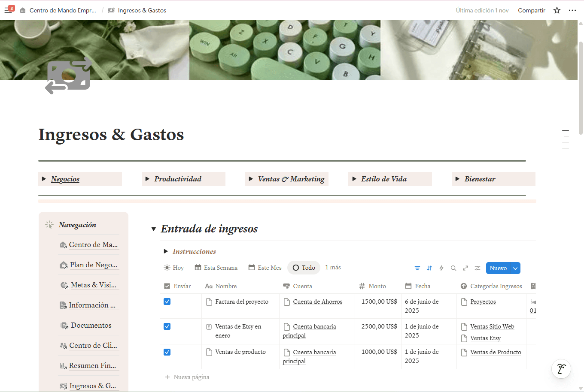Click the filter icon in database toolbar
584x392 pixels.
point(417,268)
